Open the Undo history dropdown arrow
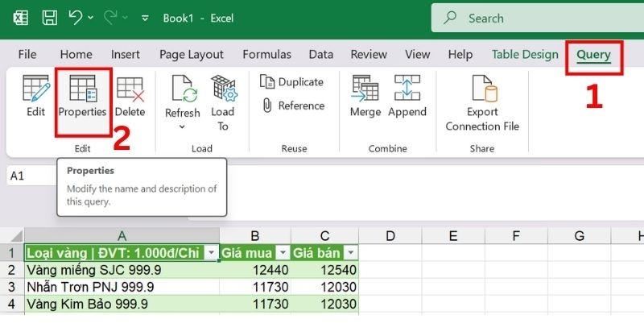 click(x=90, y=18)
